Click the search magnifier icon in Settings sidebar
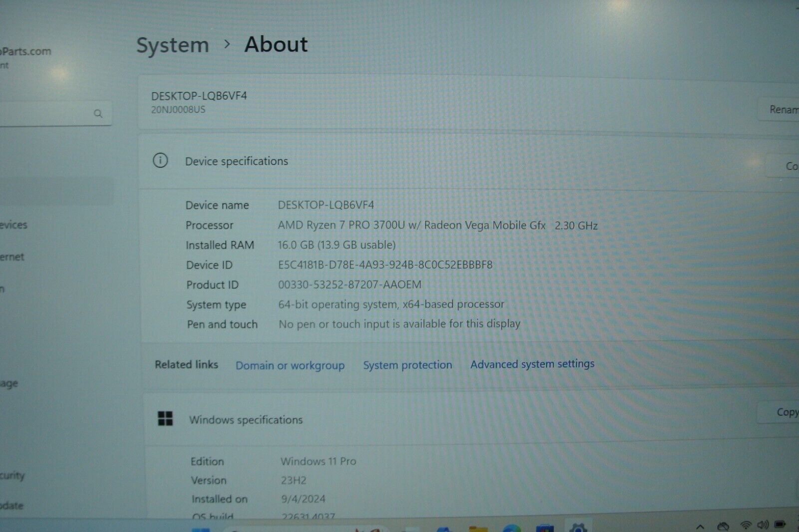 coord(98,113)
